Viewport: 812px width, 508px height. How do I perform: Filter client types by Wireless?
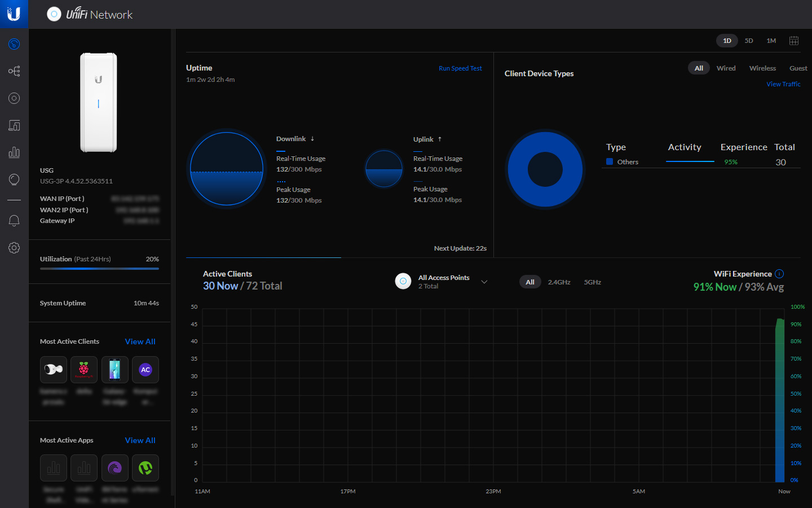coord(762,68)
